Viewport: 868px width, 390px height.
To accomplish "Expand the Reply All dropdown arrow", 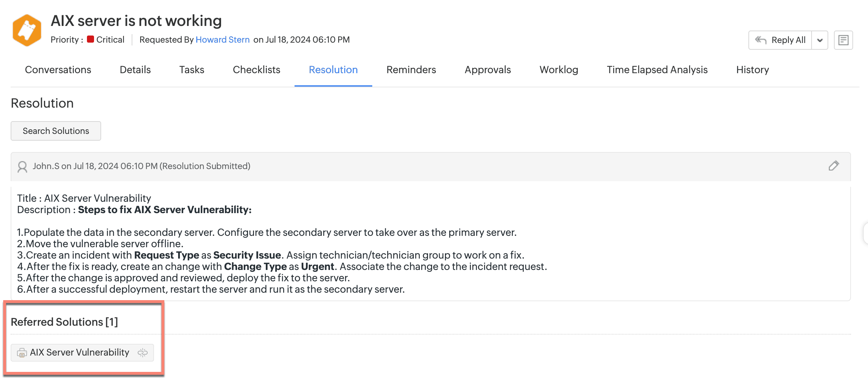I will pos(820,40).
